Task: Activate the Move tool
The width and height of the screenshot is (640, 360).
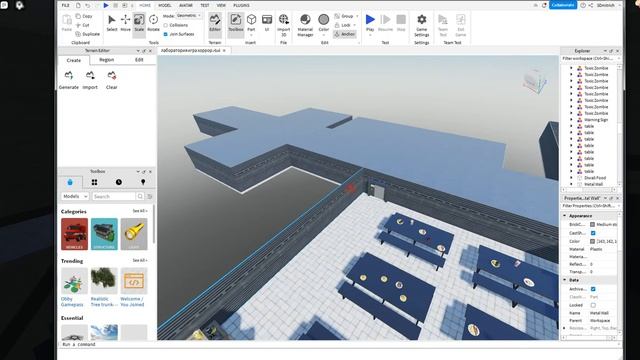Action: pyautogui.click(x=125, y=23)
